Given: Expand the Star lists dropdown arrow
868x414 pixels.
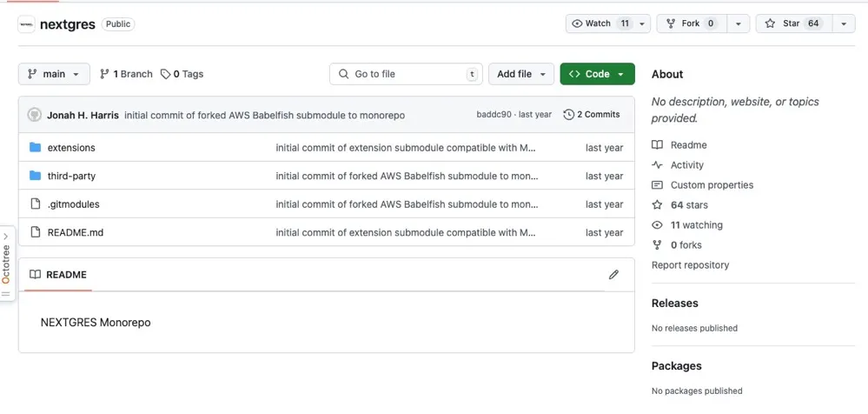Looking at the screenshot, I should [x=843, y=23].
